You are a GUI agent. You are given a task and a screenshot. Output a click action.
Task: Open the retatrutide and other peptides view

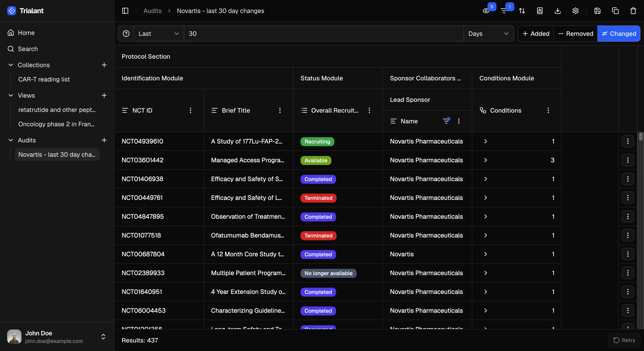pyautogui.click(x=57, y=110)
